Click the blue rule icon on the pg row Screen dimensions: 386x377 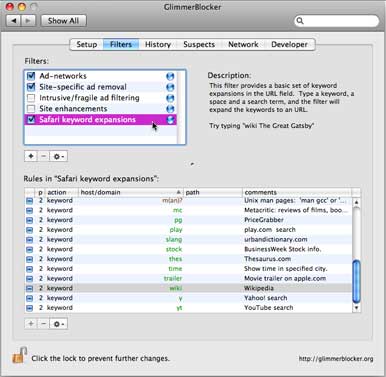pyautogui.click(x=29, y=220)
